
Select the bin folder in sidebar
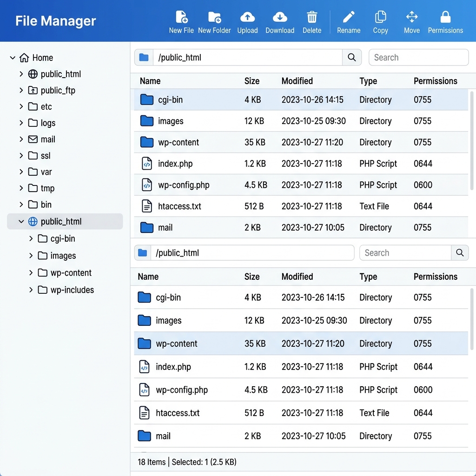(46, 205)
